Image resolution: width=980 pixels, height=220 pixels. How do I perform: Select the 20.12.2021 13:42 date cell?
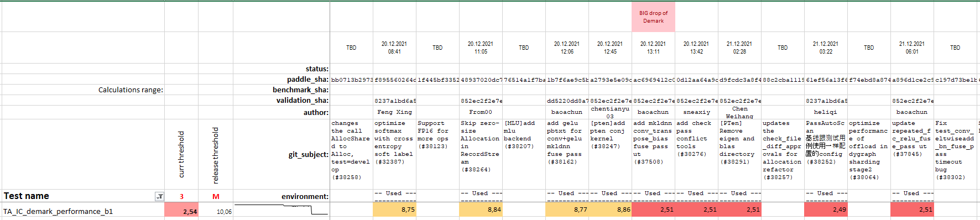tap(696, 48)
